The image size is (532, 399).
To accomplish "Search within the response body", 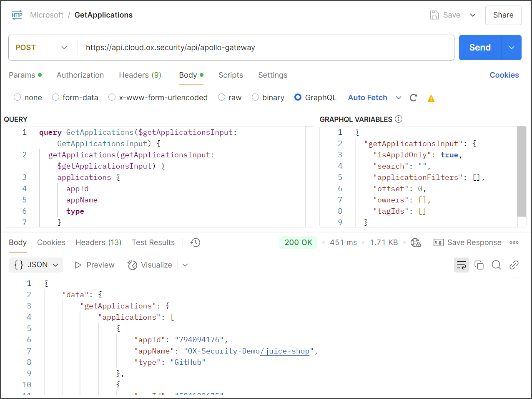I will tap(496, 265).
